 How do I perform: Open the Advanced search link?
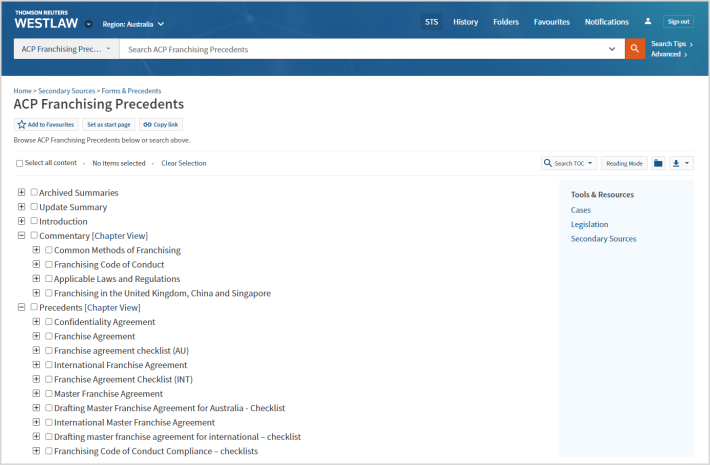coord(669,54)
